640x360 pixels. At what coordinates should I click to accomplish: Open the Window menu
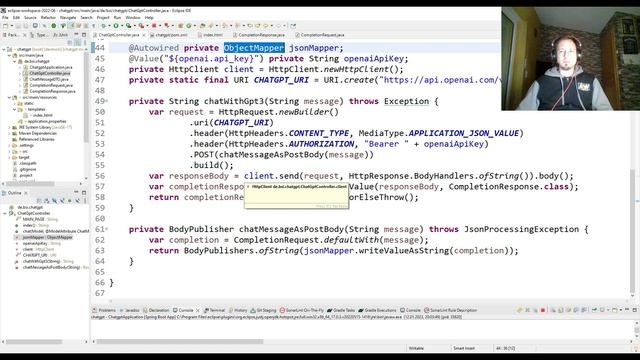click(x=133, y=18)
